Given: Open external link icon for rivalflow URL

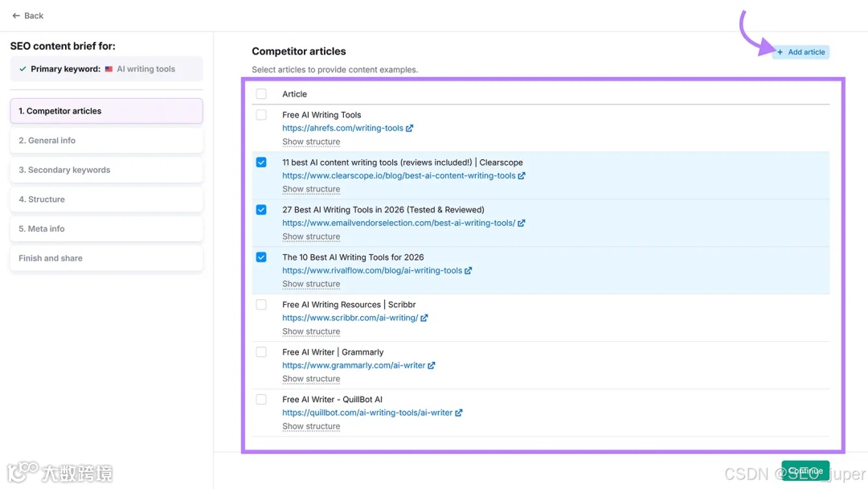Looking at the screenshot, I should (x=469, y=271).
